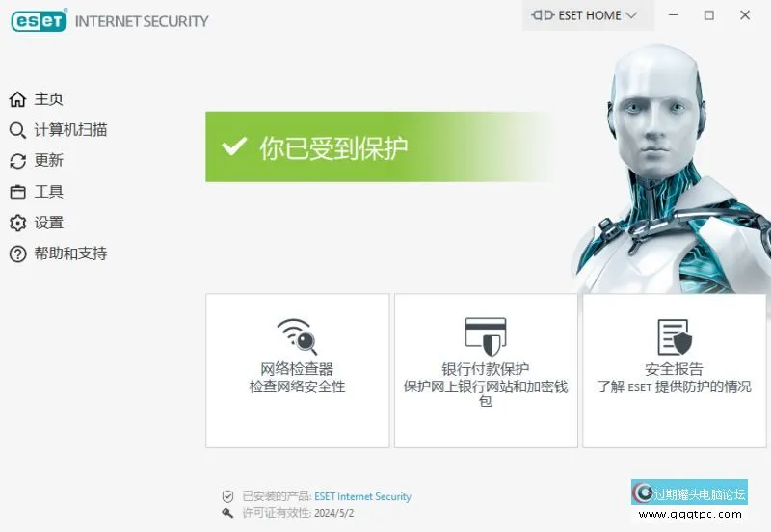Open the ESET Internet Security product link
The width and height of the screenshot is (771, 532).
pyautogui.click(x=362, y=496)
